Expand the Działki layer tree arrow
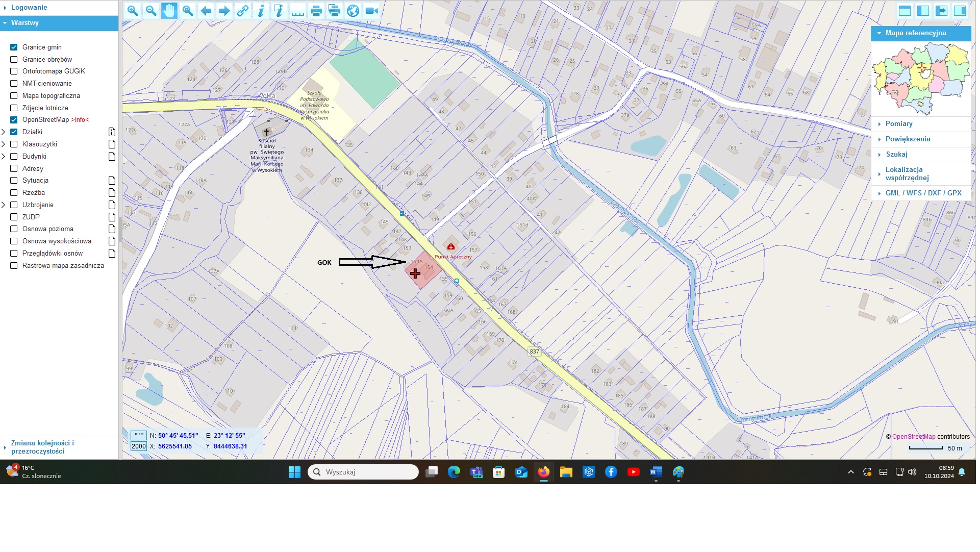Screen dimensions: 980x552 (x=4, y=132)
